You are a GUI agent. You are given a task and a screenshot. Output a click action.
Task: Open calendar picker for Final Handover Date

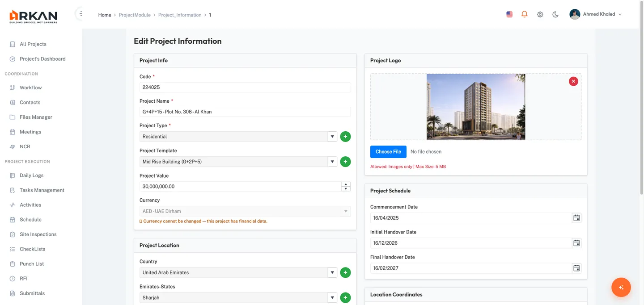click(x=576, y=268)
